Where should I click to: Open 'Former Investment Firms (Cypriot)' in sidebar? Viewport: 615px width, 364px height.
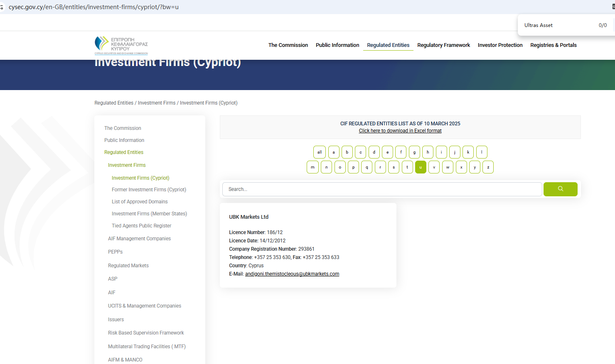(149, 190)
